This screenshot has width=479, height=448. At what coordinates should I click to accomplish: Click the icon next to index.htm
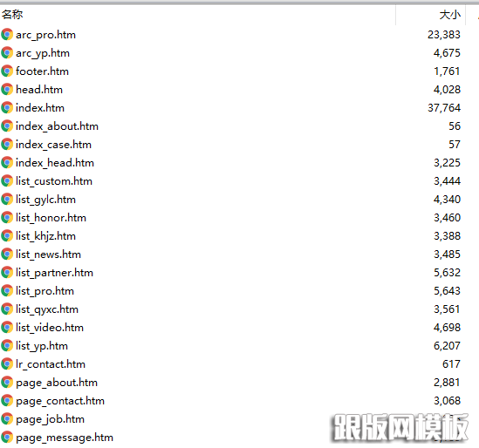tap(7, 108)
